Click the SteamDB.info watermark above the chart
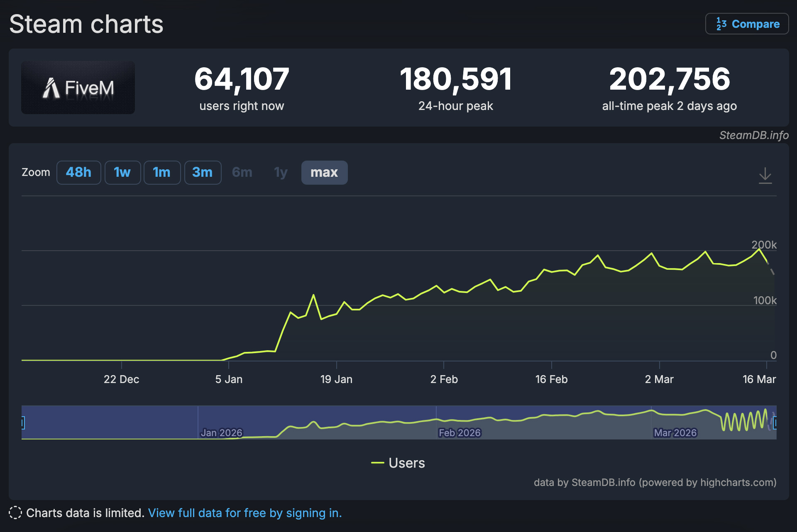This screenshot has width=797, height=532. (753, 136)
